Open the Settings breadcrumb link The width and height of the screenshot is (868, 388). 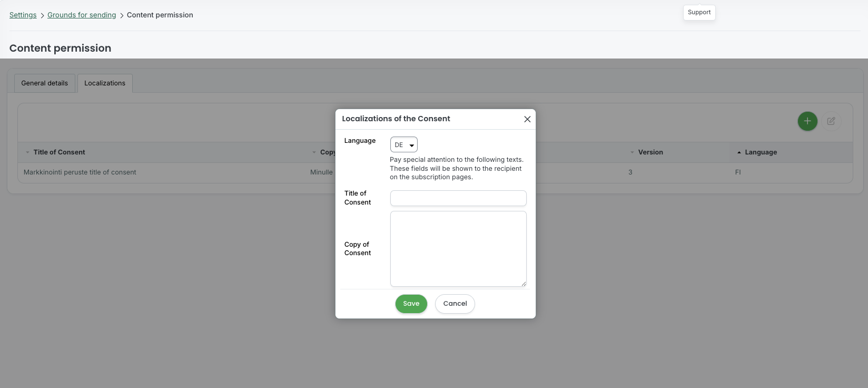pos(23,15)
